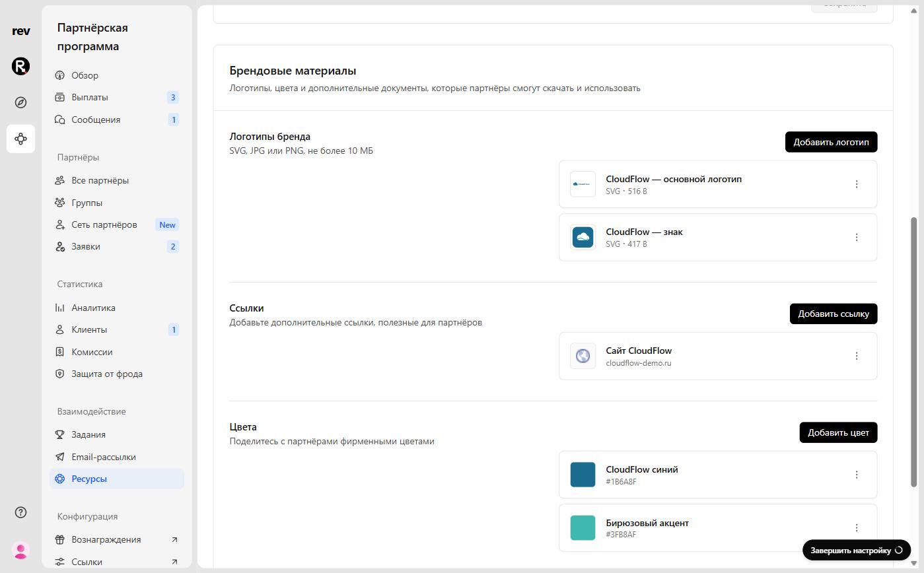
Task: Select the black R workspace icon
Action: click(x=20, y=66)
